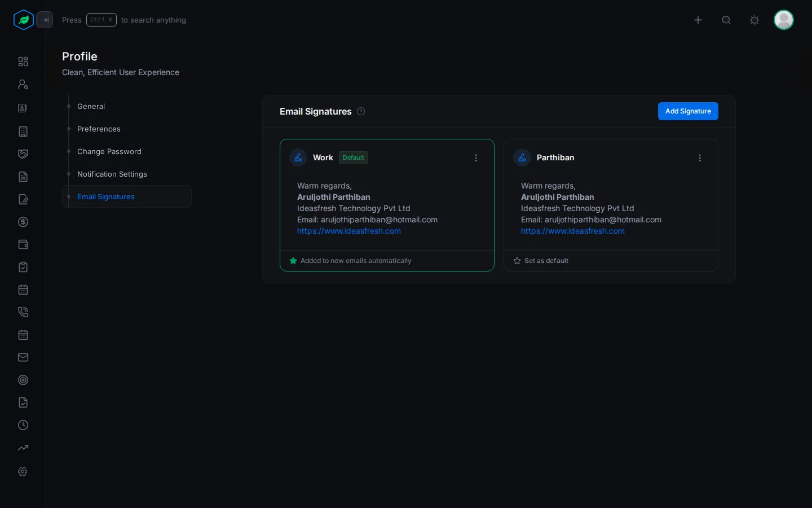The image size is (812, 508).
Task: Open the person-search icon in sidebar
Action: pos(23,84)
